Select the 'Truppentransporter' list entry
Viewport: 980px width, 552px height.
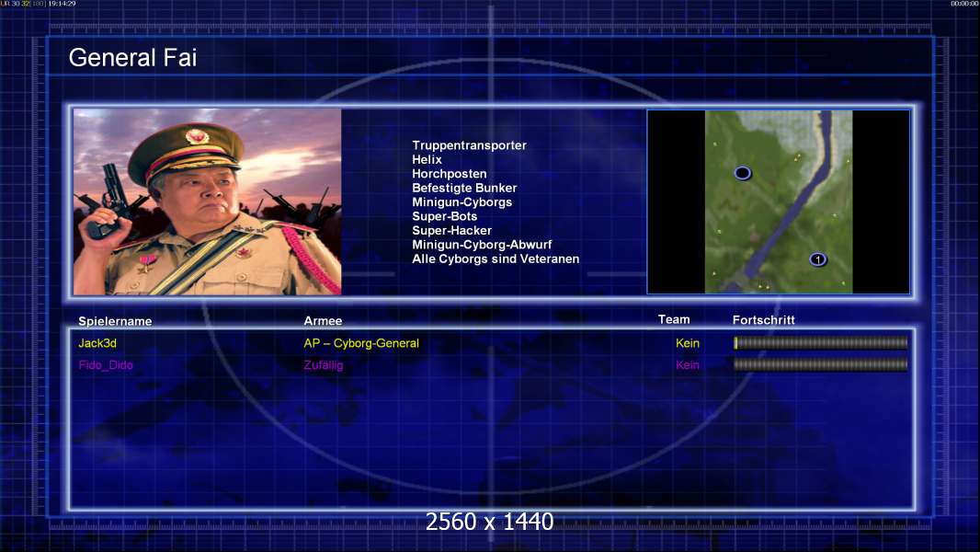(x=469, y=145)
